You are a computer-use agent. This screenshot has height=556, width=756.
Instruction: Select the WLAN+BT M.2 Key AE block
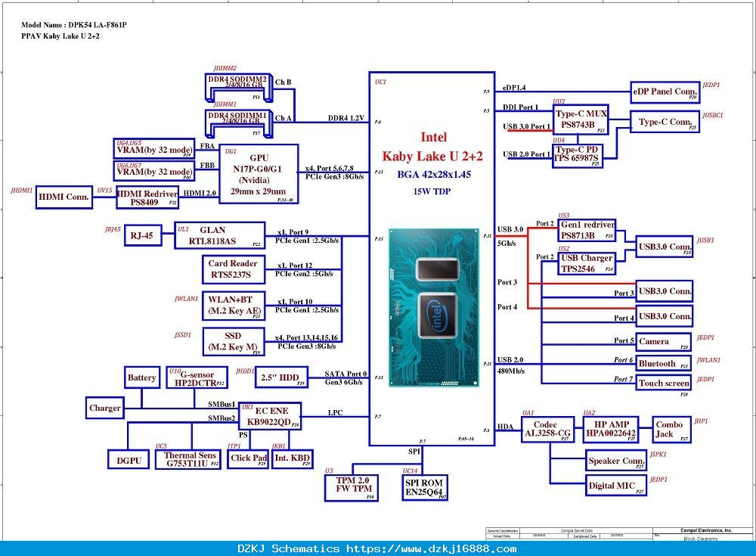(234, 306)
